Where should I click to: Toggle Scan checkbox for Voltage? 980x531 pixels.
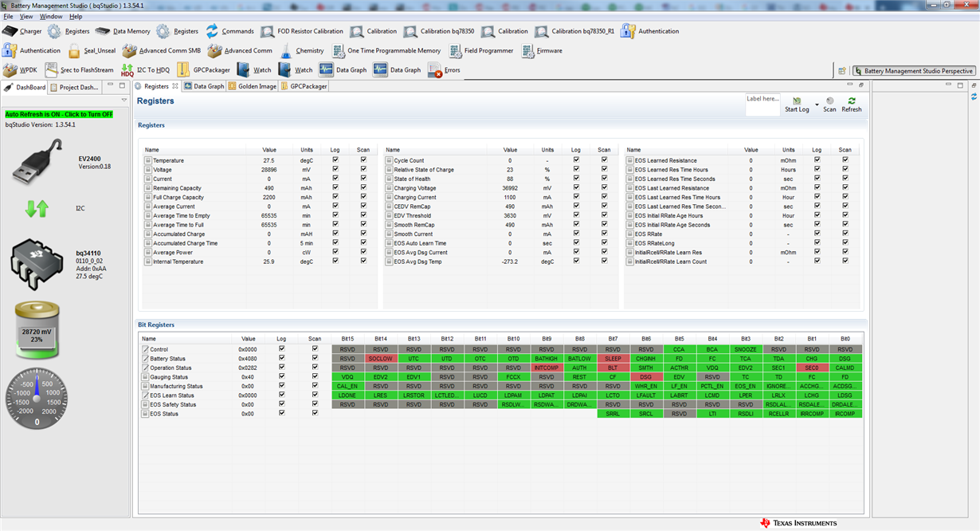click(x=363, y=170)
